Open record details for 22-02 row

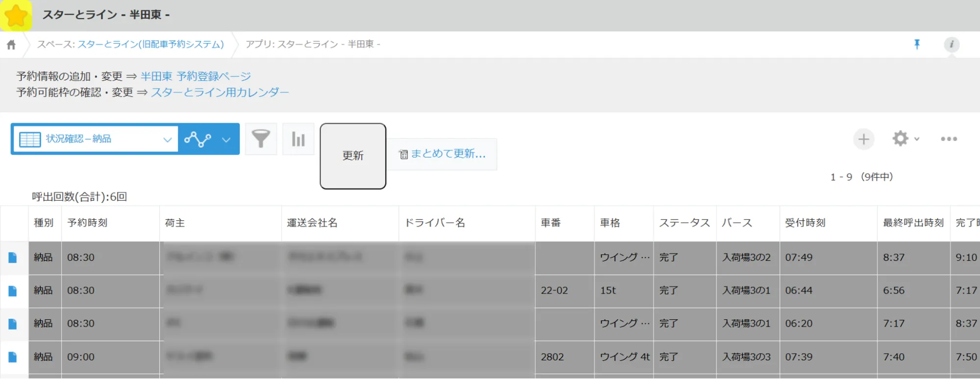pyautogui.click(x=13, y=291)
